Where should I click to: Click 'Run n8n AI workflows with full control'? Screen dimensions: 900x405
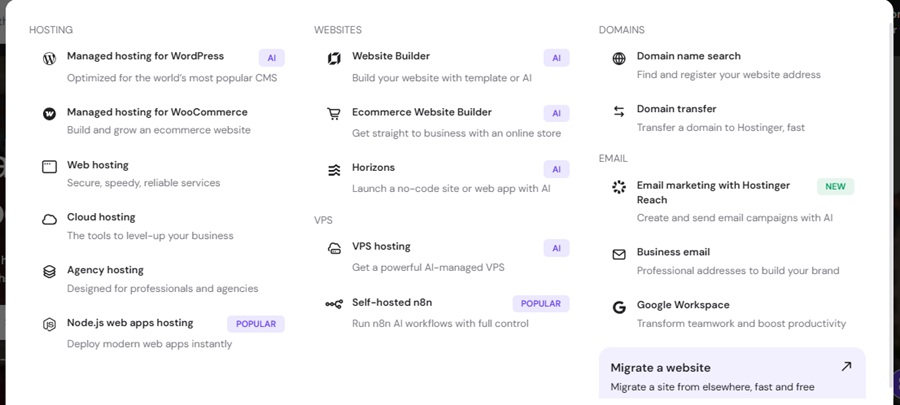[440, 324]
